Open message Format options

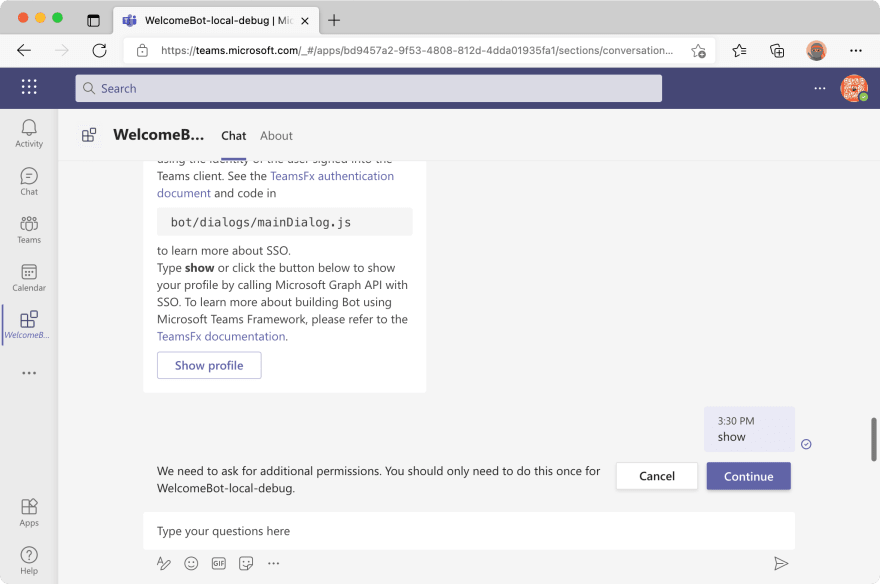[x=163, y=563]
